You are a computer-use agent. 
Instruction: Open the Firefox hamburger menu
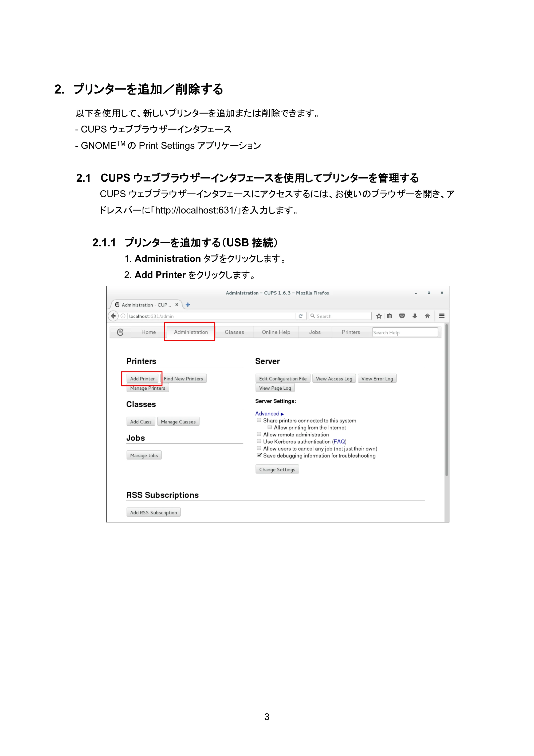442,316
